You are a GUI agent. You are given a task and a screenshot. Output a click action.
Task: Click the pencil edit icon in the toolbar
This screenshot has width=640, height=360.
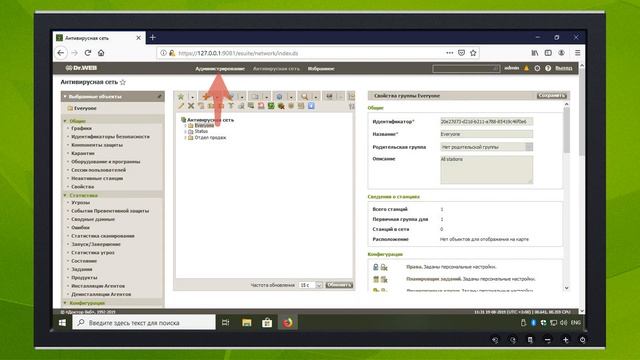pos(181,106)
